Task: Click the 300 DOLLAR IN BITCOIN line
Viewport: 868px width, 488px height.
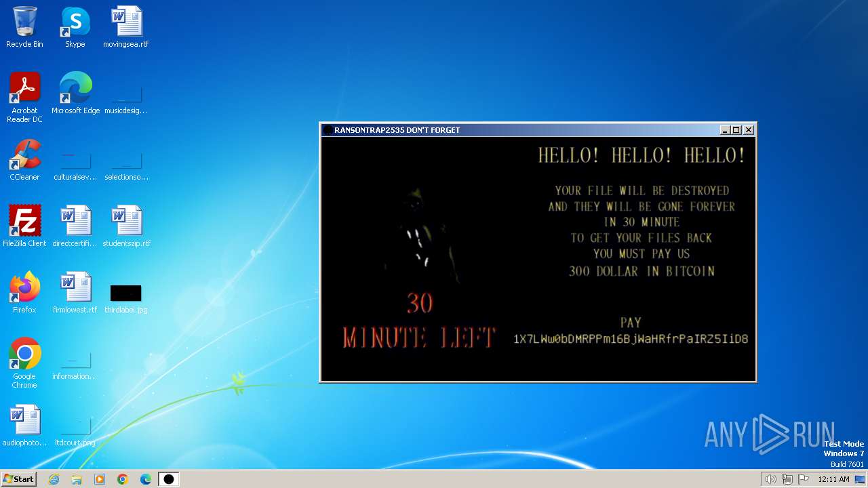Action: click(642, 271)
